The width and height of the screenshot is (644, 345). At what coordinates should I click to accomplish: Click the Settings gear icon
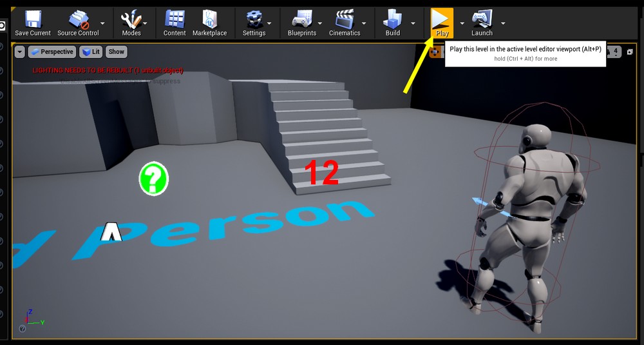click(254, 19)
